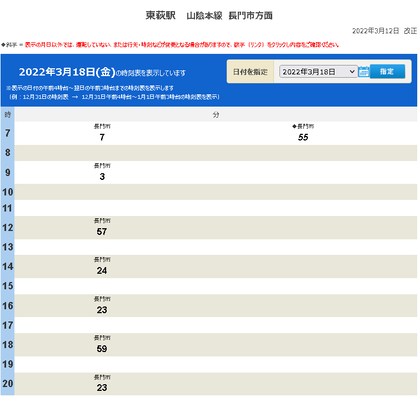Click the 日付を指定 label
The height and width of the screenshot is (397, 420).
click(250, 72)
